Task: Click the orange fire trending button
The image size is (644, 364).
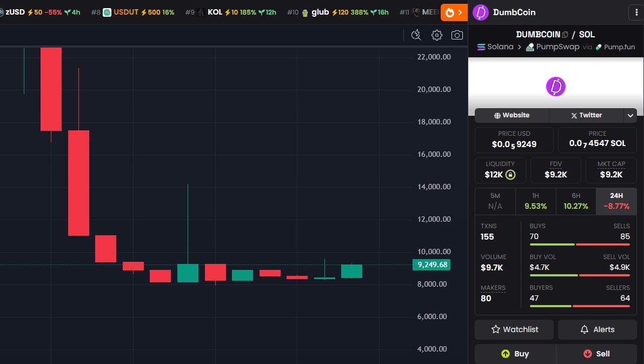Action: (454, 12)
